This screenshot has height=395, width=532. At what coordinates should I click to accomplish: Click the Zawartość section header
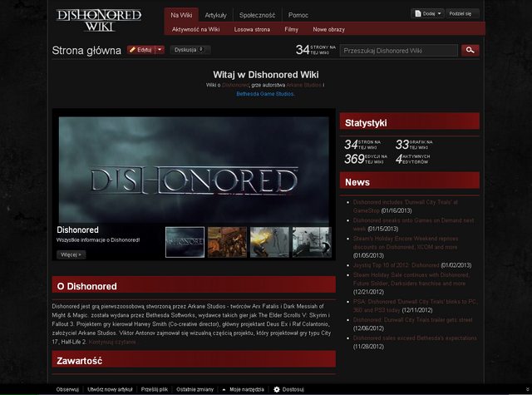(194, 359)
